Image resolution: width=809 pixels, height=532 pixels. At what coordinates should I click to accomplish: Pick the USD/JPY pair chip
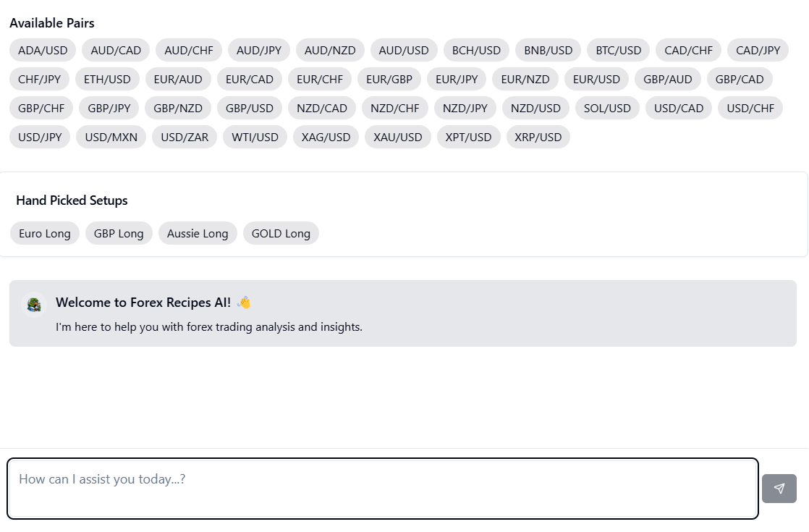[40, 137]
